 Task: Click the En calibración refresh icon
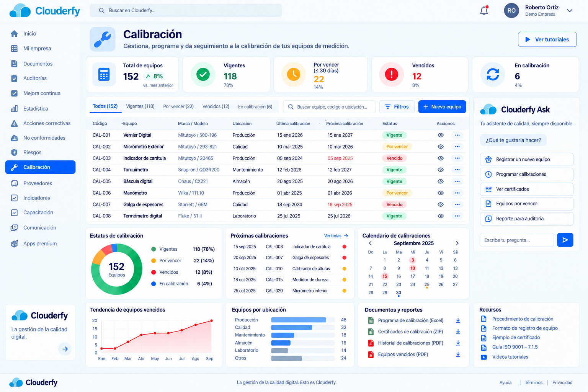pyautogui.click(x=493, y=74)
